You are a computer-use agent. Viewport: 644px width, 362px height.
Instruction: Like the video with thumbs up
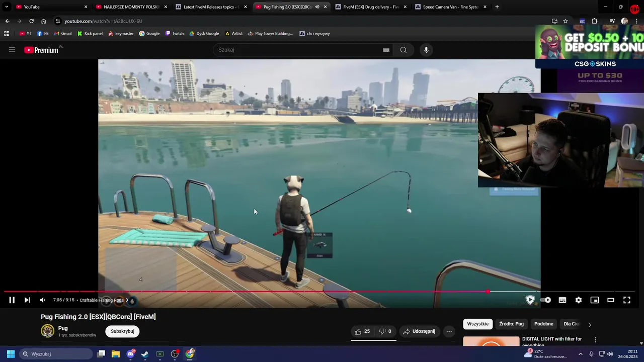pos(363,331)
